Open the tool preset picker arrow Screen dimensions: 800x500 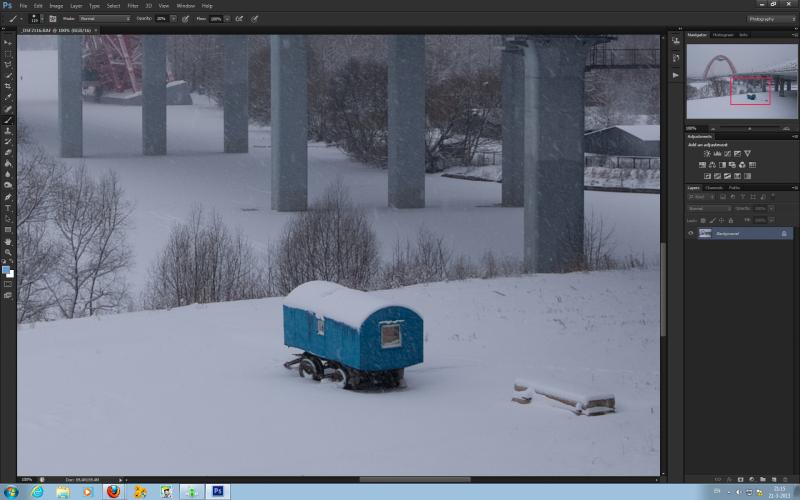[20, 19]
